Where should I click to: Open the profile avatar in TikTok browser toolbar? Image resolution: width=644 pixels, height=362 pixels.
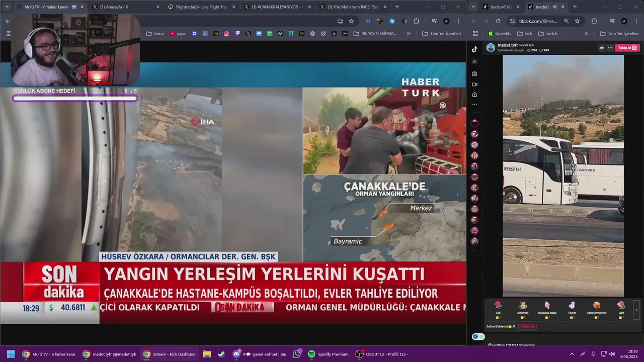(x=624, y=21)
